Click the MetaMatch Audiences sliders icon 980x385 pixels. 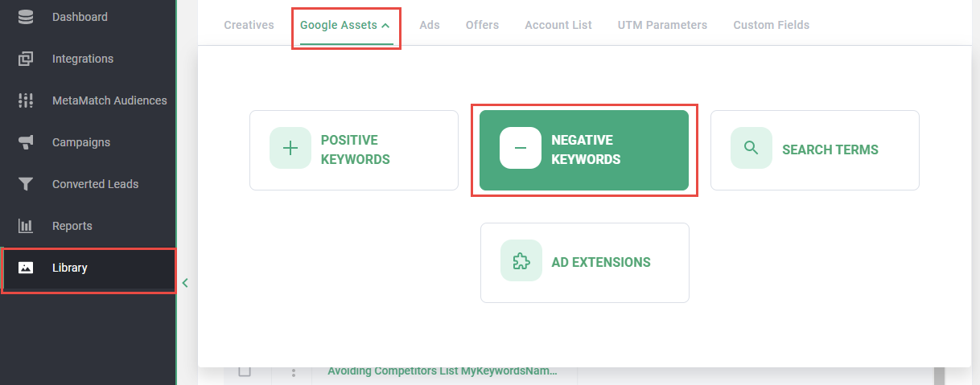click(x=26, y=100)
